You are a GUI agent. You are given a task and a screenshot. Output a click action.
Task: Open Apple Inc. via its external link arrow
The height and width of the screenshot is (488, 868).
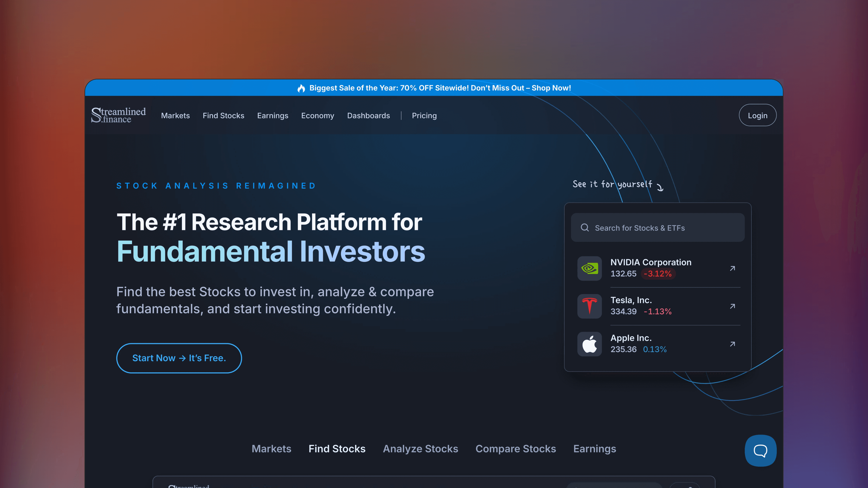pos(733,344)
